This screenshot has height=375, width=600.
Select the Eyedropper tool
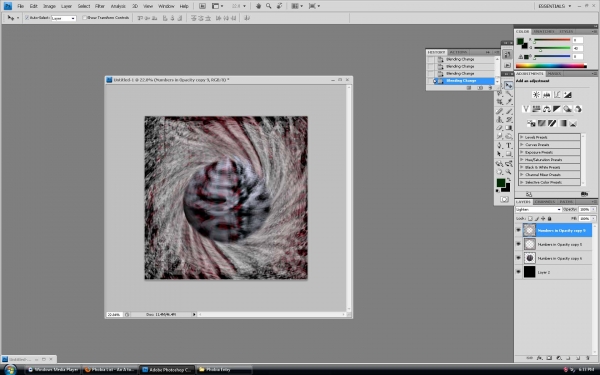(x=509, y=101)
